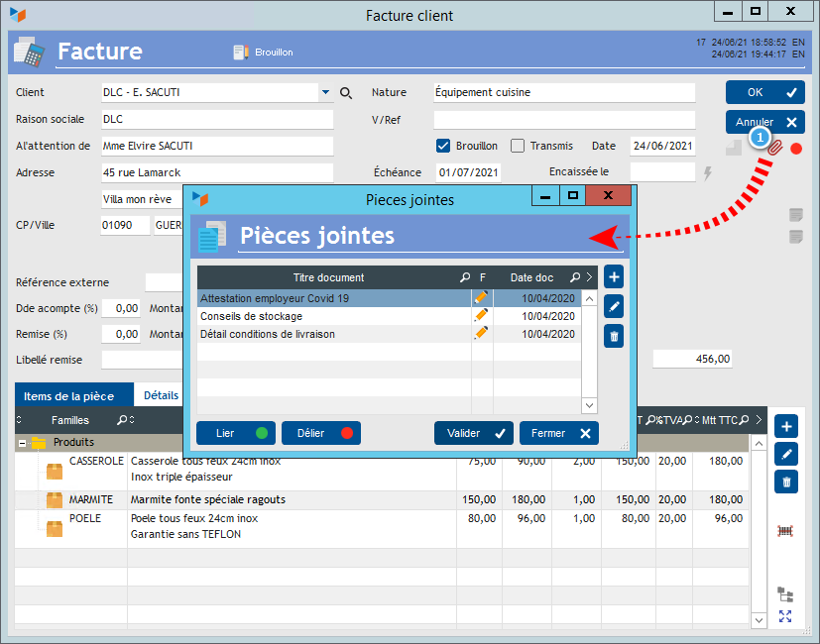Viewport: 820px width, 644px height.
Task: Click the Lier button
Action: pyautogui.click(x=235, y=433)
